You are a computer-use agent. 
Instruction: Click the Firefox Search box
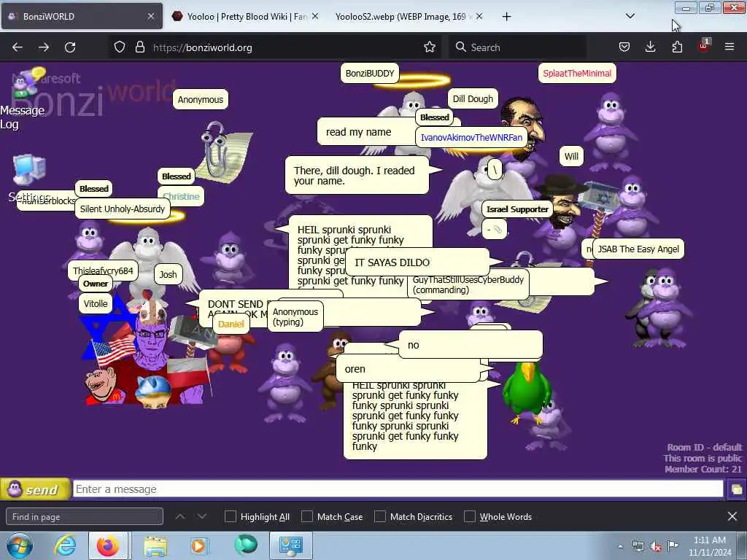coord(517,47)
